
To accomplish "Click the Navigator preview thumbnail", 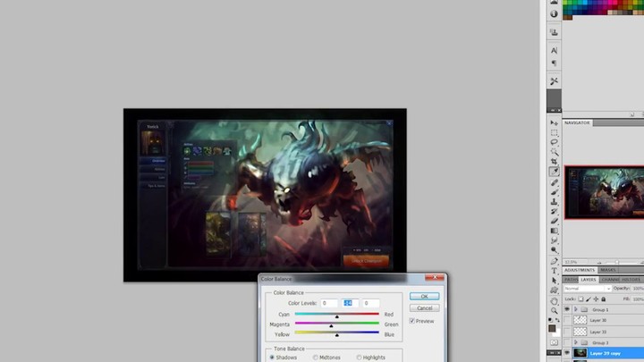I will pos(605,192).
